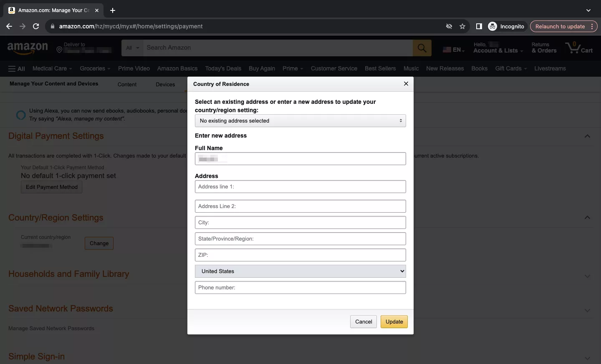The image size is (601, 364).
Task: Click the Alexa ring icon
Action: tap(20, 115)
